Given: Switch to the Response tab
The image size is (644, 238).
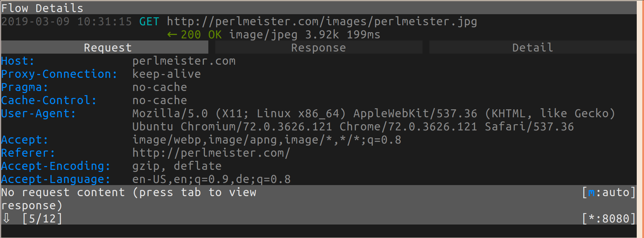Looking at the screenshot, I should click(319, 48).
